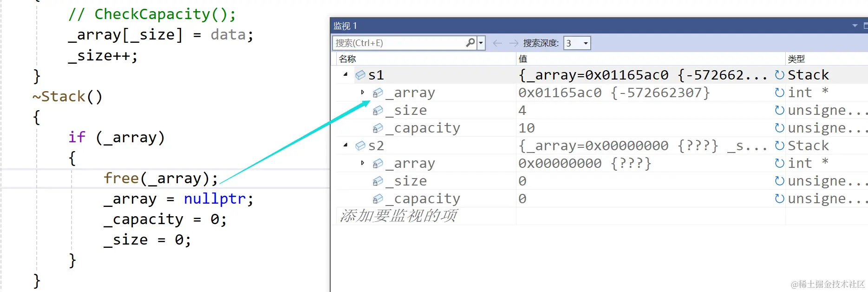Click value 0x00000000 {???} of s2 _array
868x292 pixels.
(585, 163)
